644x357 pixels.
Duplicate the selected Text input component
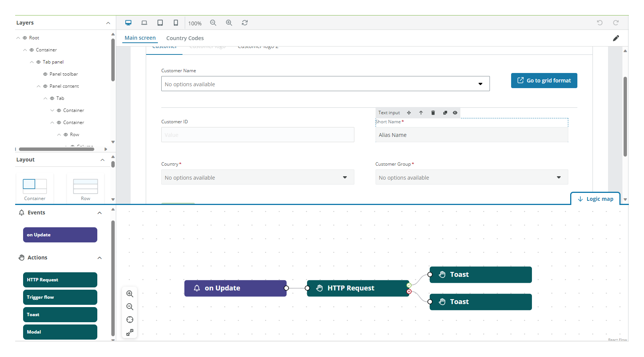[445, 113]
